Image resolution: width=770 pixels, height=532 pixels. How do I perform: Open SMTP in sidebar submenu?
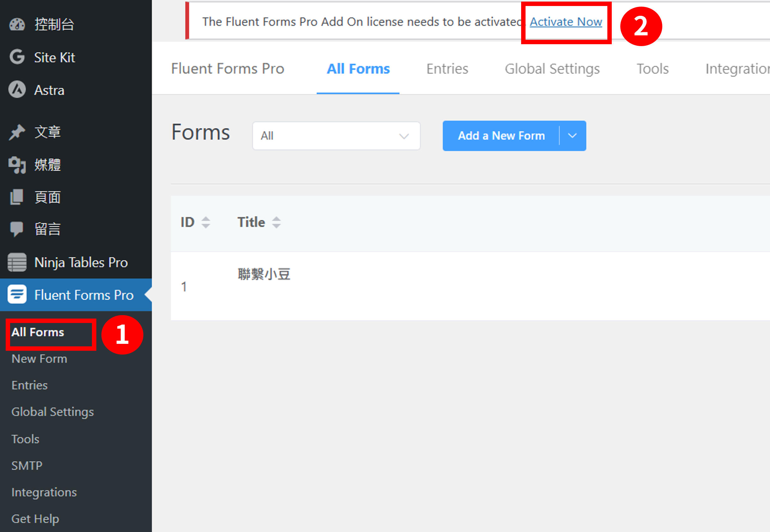[27, 466]
